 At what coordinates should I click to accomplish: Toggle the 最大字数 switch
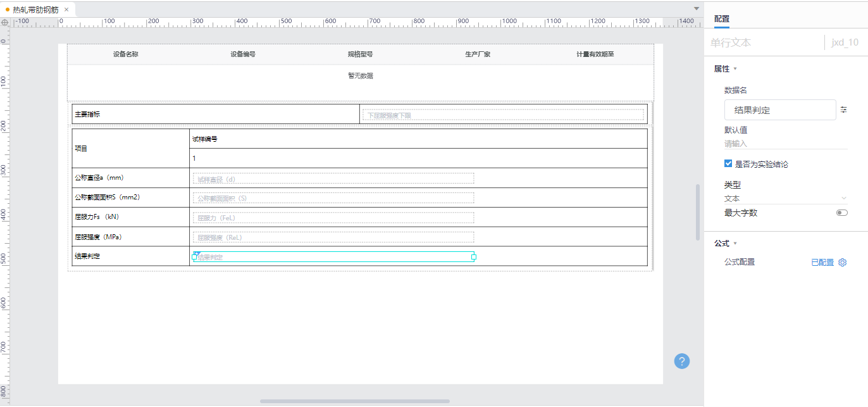coord(841,213)
